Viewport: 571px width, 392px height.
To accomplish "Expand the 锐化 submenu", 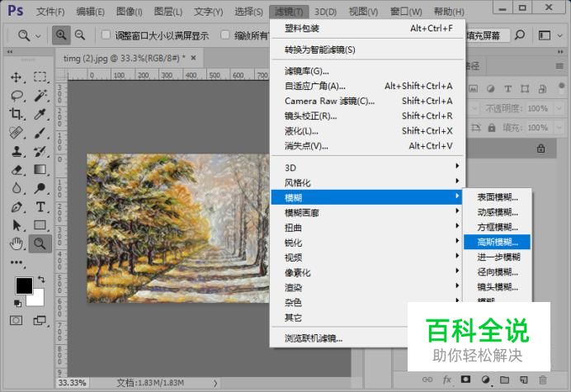I will pyautogui.click(x=367, y=243).
